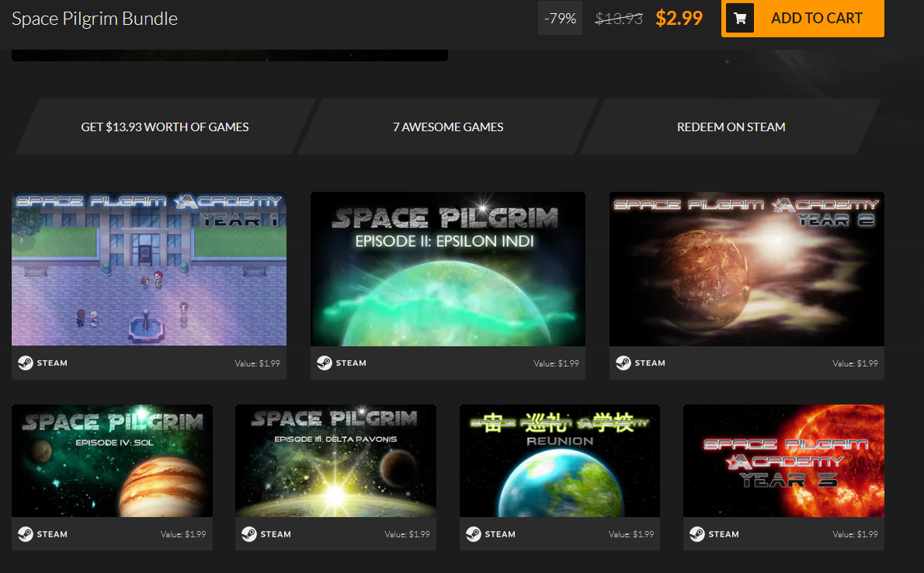Click Steam logo under Academy Year 3

click(x=697, y=534)
